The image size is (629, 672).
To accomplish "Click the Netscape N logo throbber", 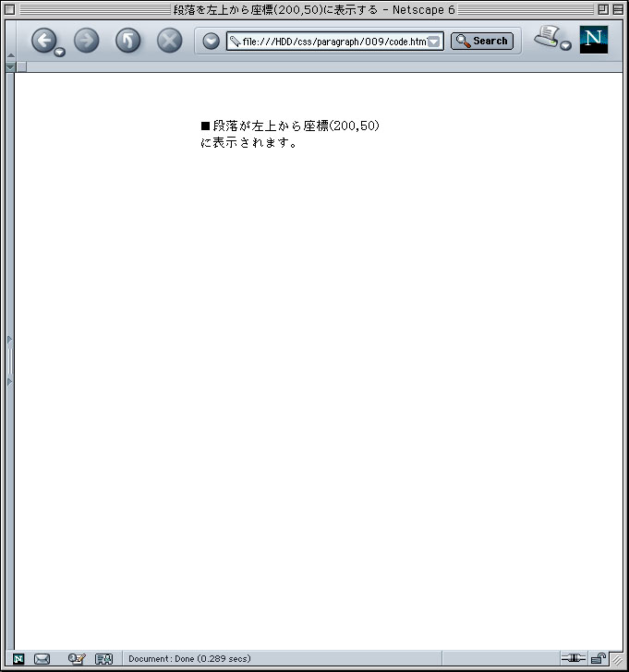I will point(593,40).
